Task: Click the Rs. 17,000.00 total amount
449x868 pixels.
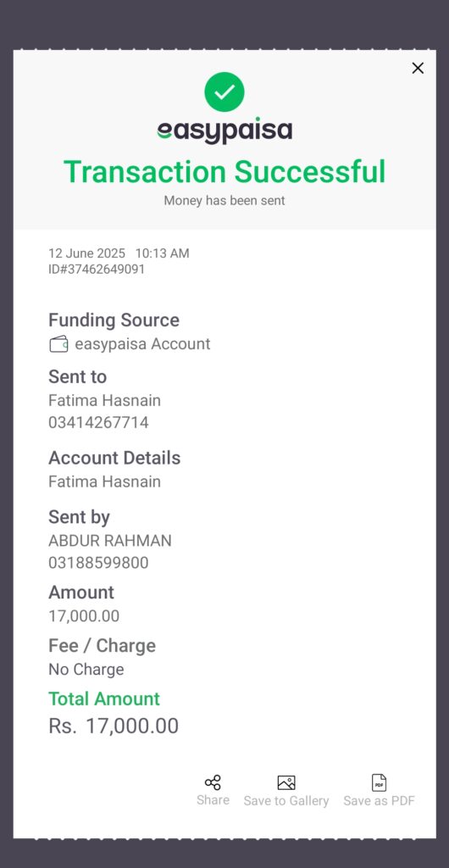Action: point(114,726)
